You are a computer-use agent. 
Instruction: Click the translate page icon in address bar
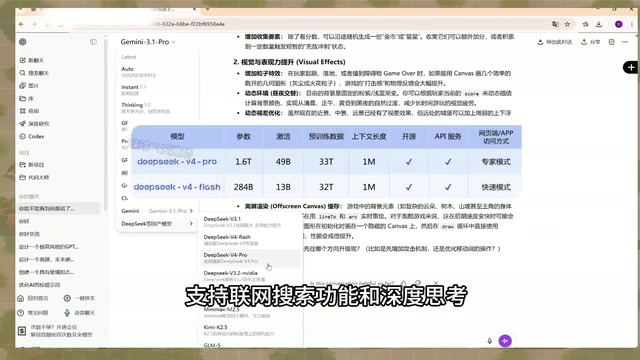(x=555, y=24)
